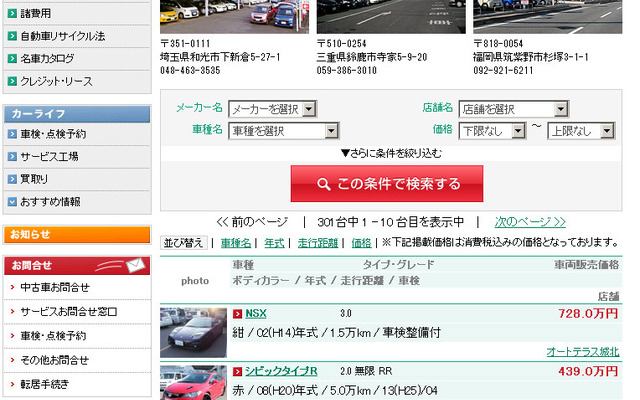The image size is (640, 400).
Task: Click green arrow icon beside クレジット・リース
Action: click(12, 81)
